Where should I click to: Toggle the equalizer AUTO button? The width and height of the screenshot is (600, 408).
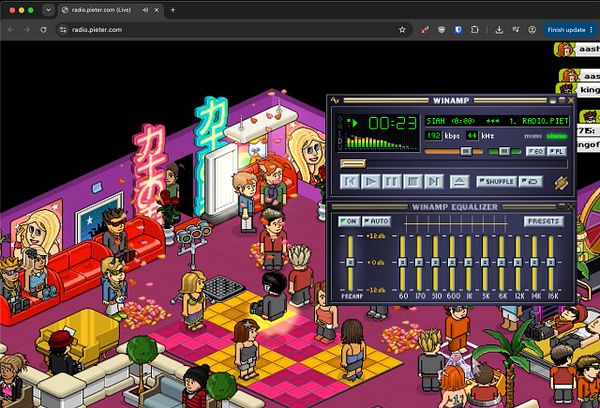point(377,221)
